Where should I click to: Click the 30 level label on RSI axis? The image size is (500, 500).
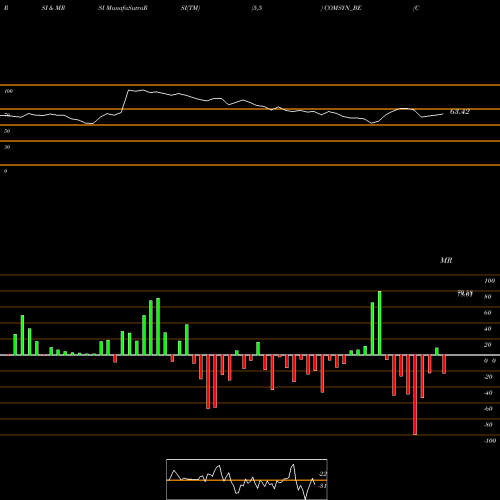click(x=7, y=147)
